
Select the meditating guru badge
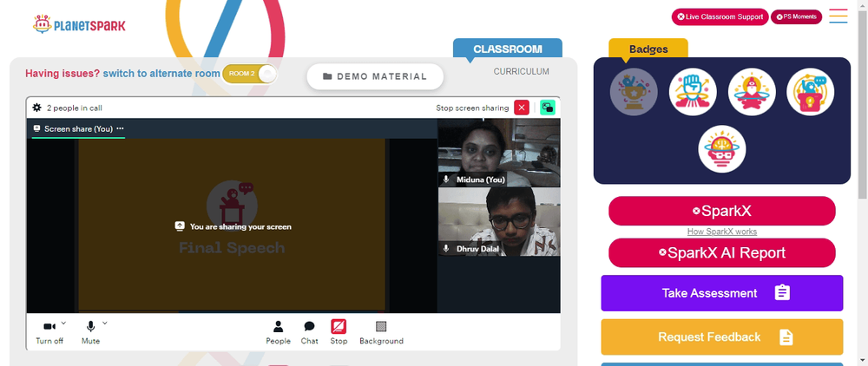pyautogui.click(x=752, y=92)
